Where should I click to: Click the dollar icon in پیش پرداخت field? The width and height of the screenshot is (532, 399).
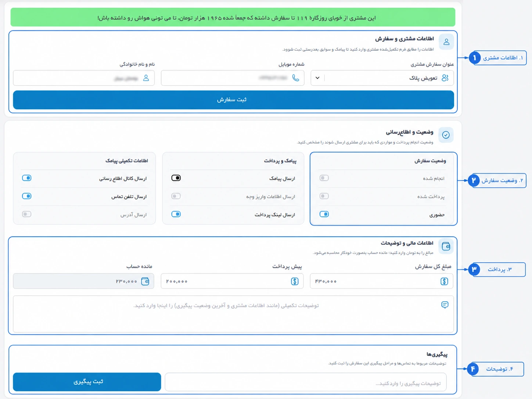point(295,281)
